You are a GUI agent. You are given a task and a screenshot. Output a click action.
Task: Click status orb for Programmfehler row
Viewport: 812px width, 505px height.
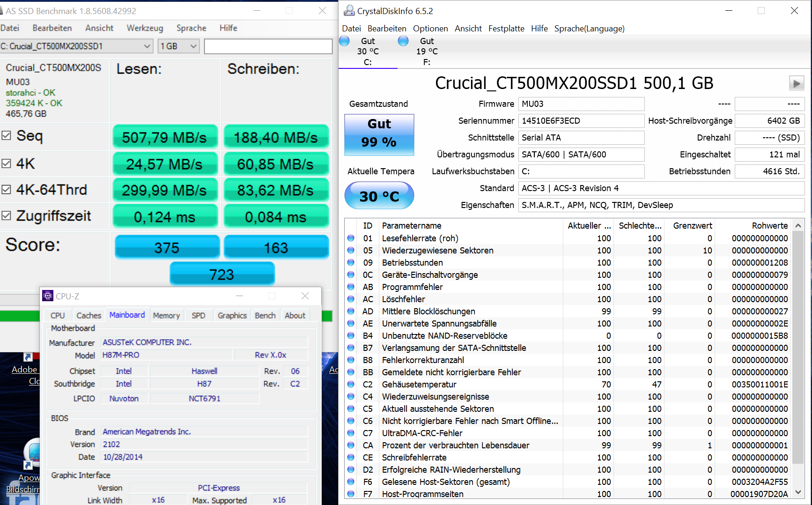351,287
